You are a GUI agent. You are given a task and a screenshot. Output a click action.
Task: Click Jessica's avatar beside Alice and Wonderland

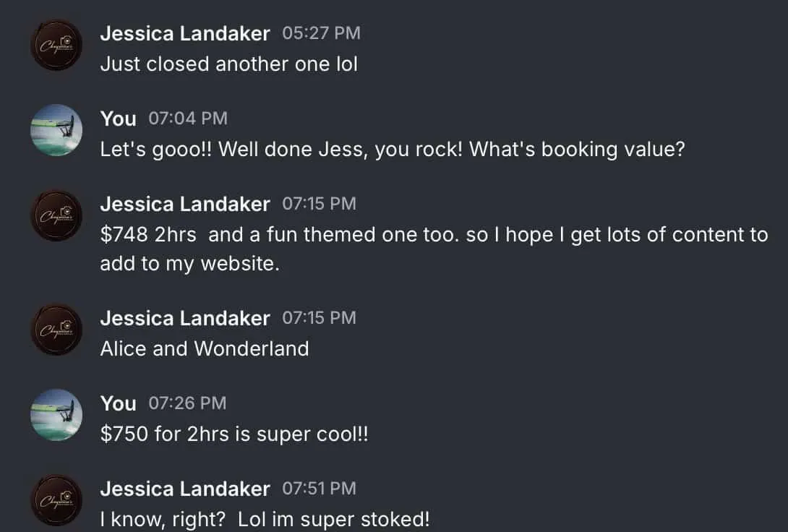tap(56, 330)
